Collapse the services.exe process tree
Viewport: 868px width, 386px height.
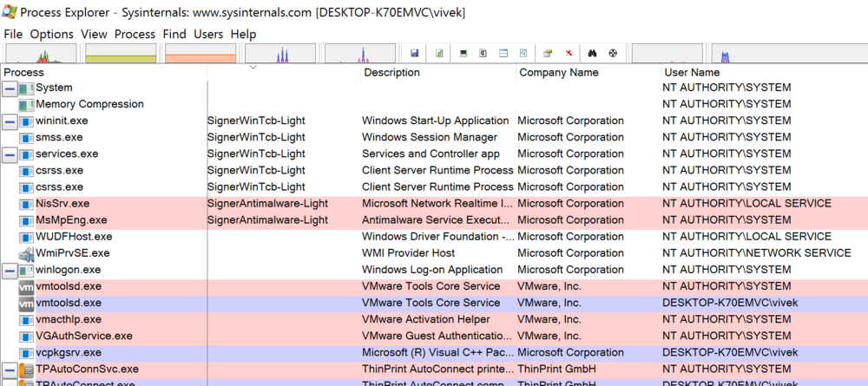point(10,154)
